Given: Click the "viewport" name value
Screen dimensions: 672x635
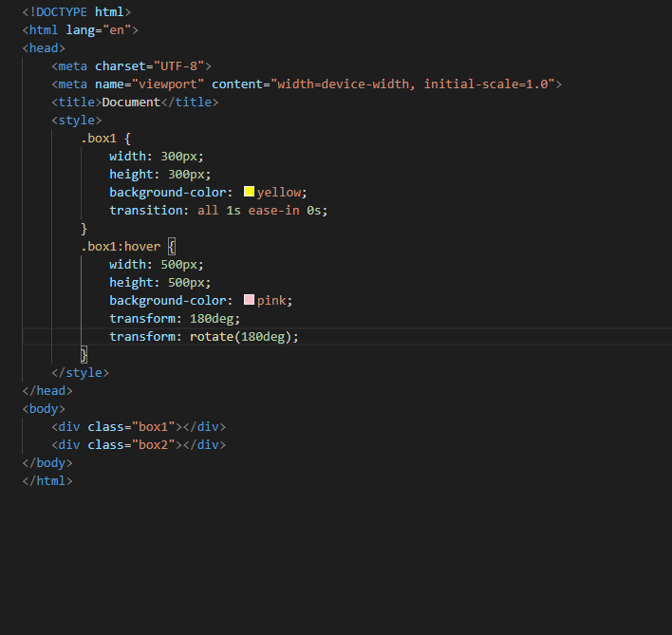Looking at the screenshot, I should point(168,84).
